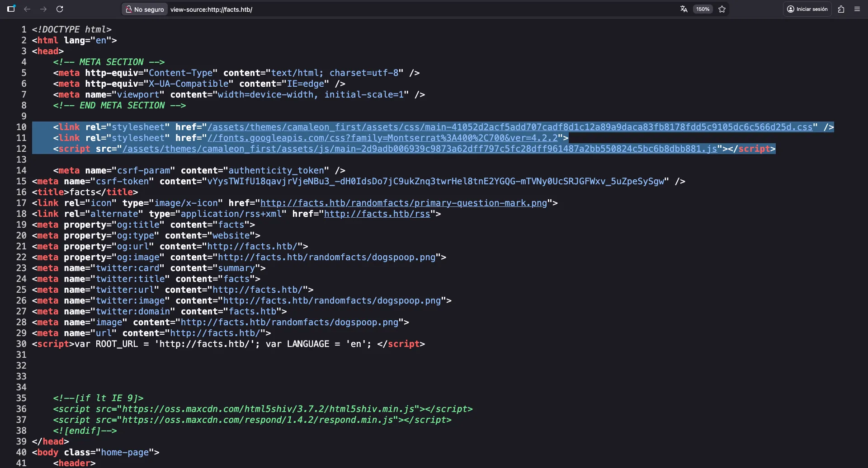
Task: Click the og:url content value
Action: [x=252, y=246]
